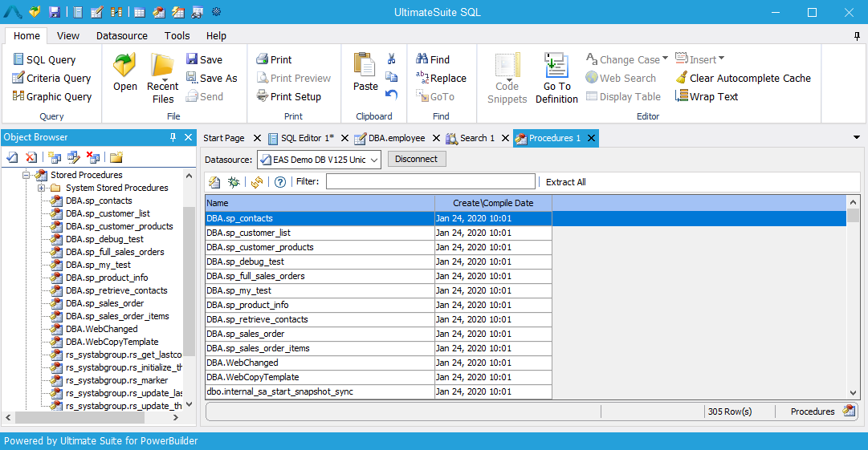Screen dimensions: 868x450
Task: Click the Paste clipboard icon
Action: pyautogui.click(x=365, y=66)
